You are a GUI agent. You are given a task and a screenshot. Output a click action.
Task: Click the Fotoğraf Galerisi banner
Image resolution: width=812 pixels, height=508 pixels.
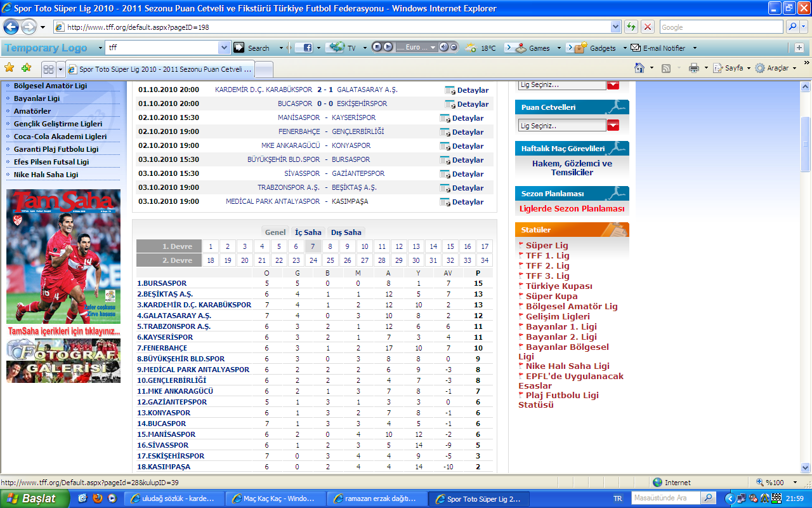(63, 361)
